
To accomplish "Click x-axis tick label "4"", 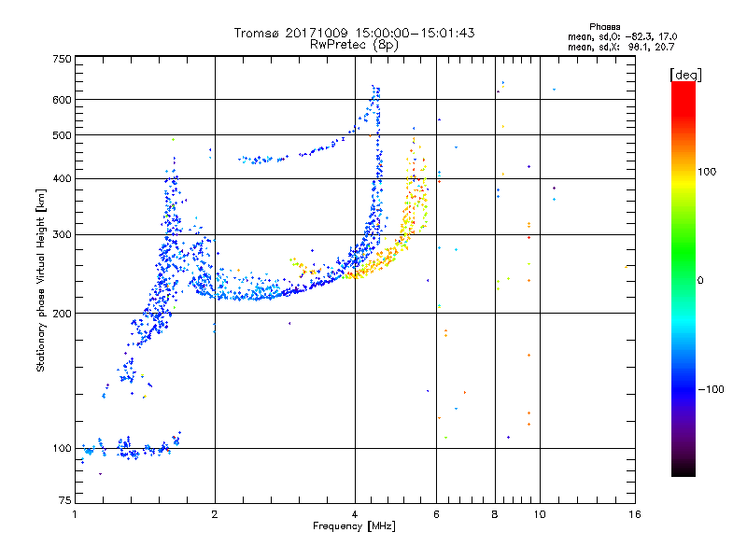I will click(x=355, y=514).
